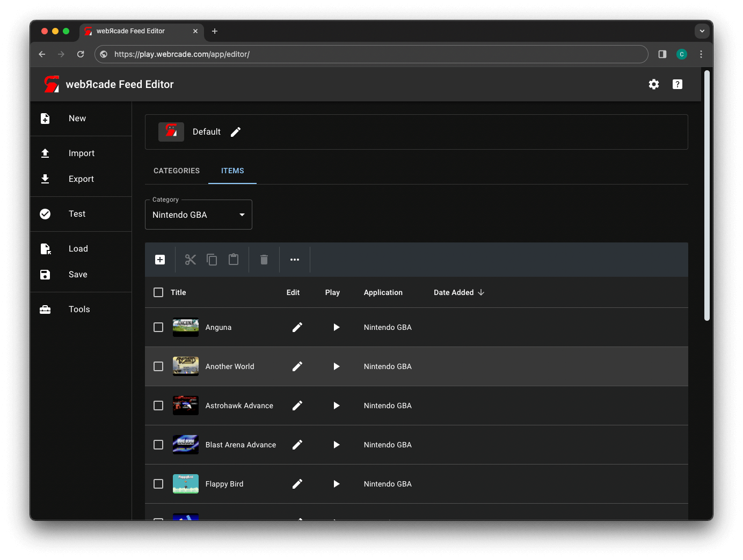Click the webЯcade logo in header

[52, 84]
